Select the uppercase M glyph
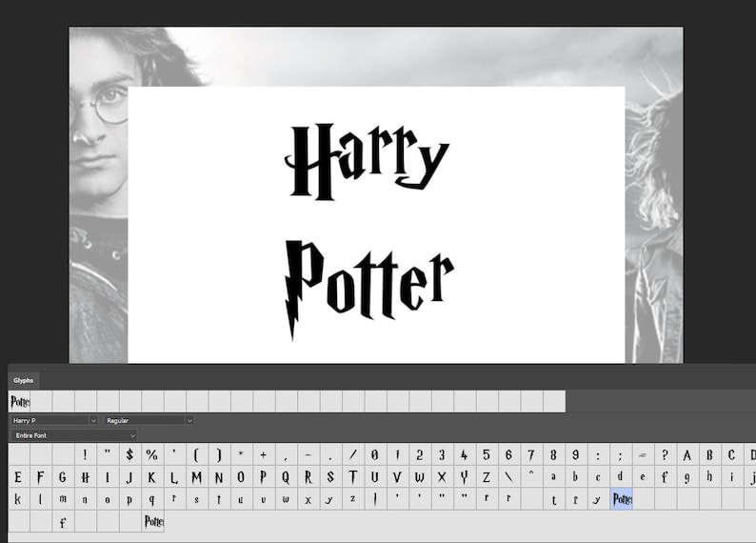This screenshot has width=756, height=543. tap(196, 477)
